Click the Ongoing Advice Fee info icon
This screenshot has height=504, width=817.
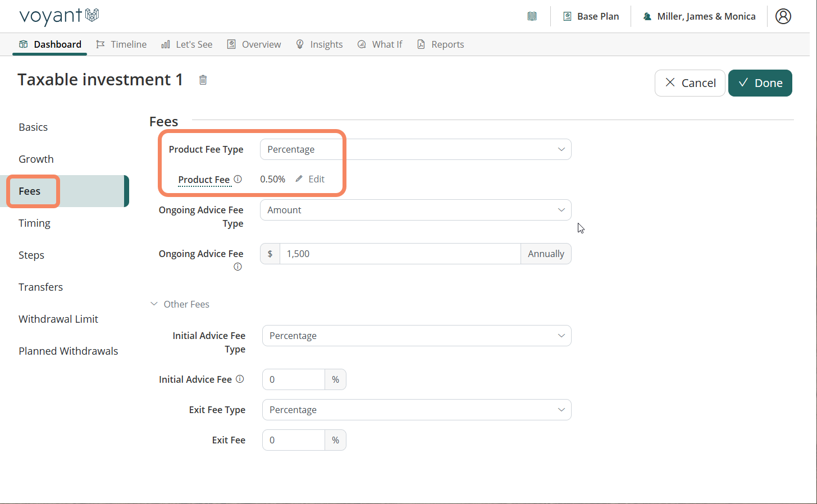click(238, 267)
